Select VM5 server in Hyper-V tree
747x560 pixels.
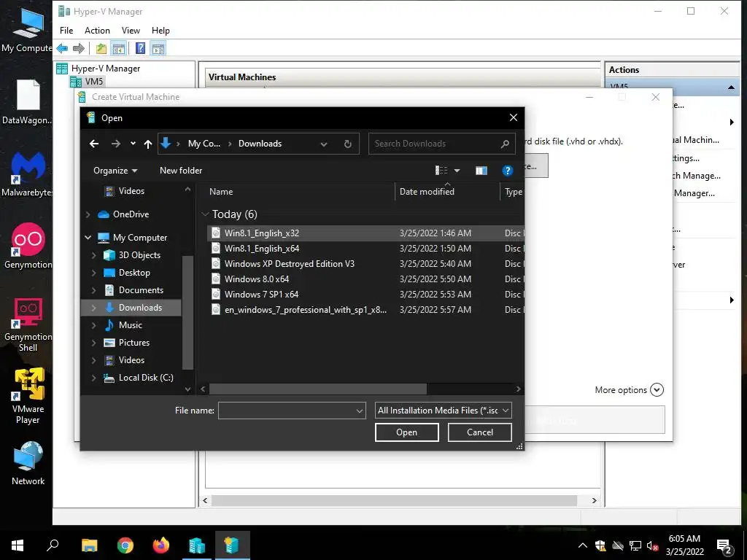[x=94, y=82]
